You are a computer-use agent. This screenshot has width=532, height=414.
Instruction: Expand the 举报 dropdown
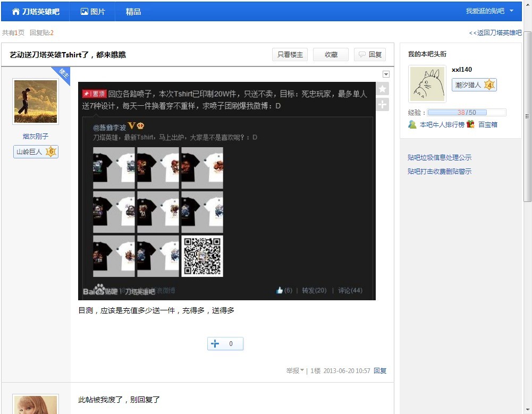(295, 370)
